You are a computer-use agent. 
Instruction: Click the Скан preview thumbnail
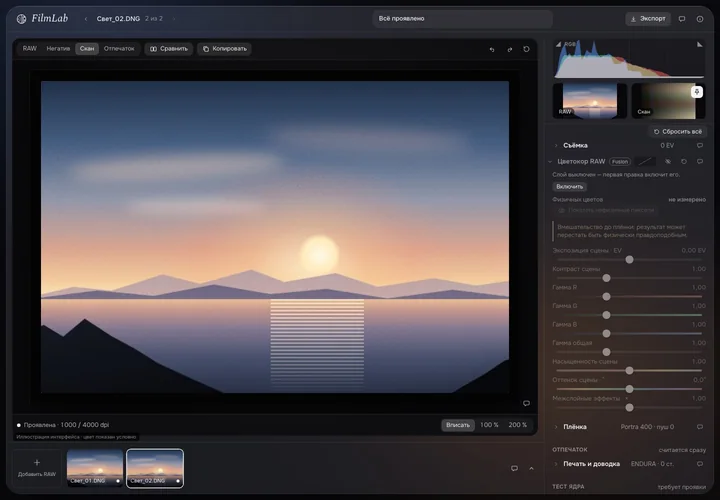668,101
